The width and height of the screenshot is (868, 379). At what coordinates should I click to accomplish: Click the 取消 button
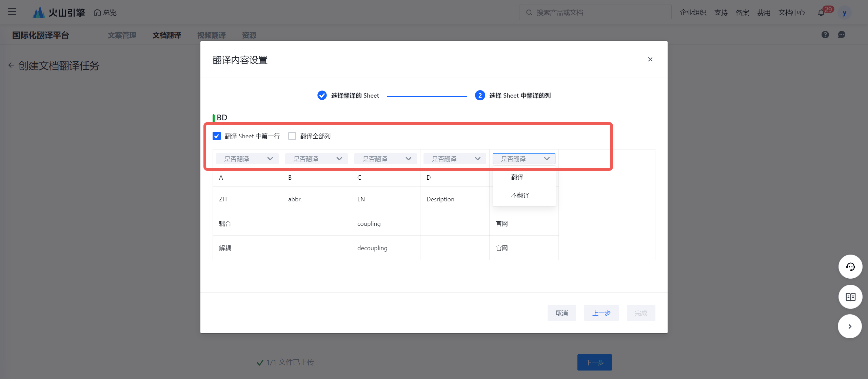point(561,313)
